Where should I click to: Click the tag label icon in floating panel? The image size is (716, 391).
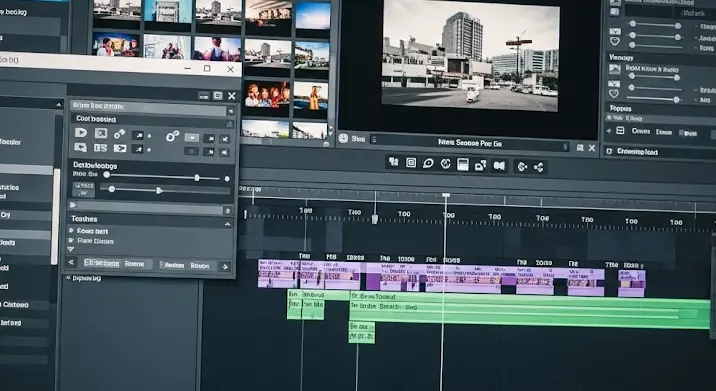[81, 133]
